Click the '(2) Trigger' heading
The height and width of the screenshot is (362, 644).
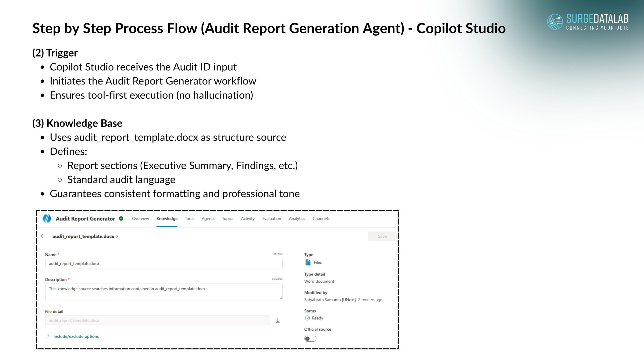point(55,53)
